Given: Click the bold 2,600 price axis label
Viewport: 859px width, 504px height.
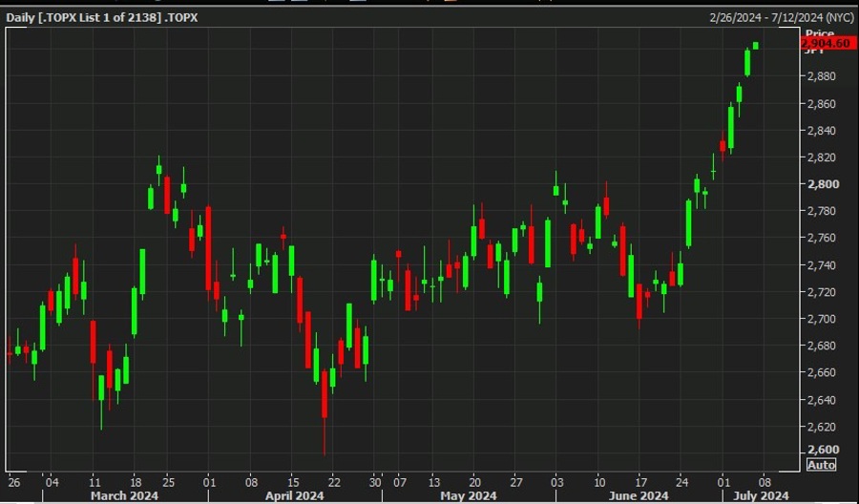Looking at the screenshot, I should (824, 450).
